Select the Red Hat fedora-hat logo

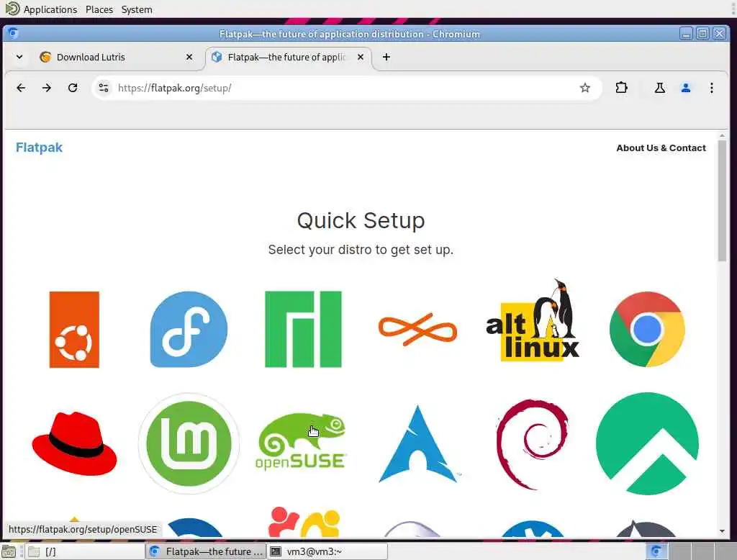74,443
